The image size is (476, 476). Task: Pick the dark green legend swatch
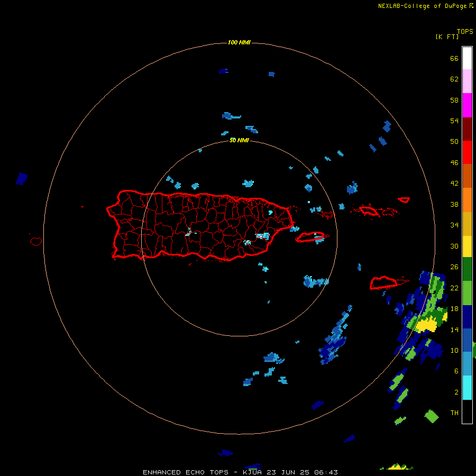tap(467, 269)
